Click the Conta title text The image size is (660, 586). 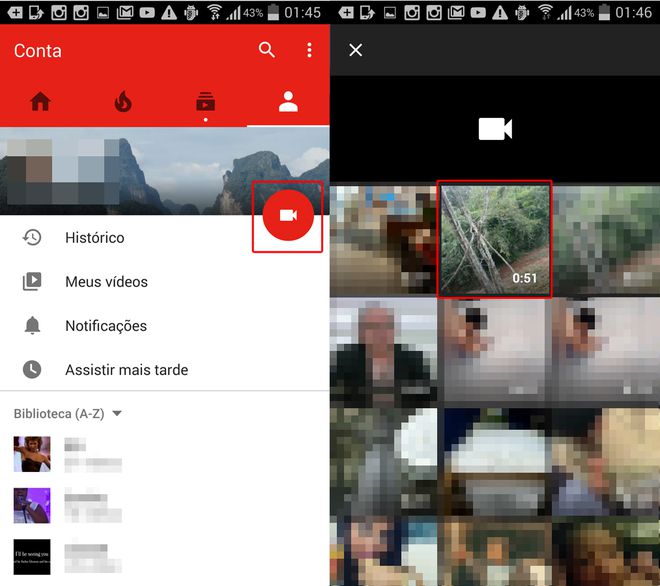click(x=38, y=51)
